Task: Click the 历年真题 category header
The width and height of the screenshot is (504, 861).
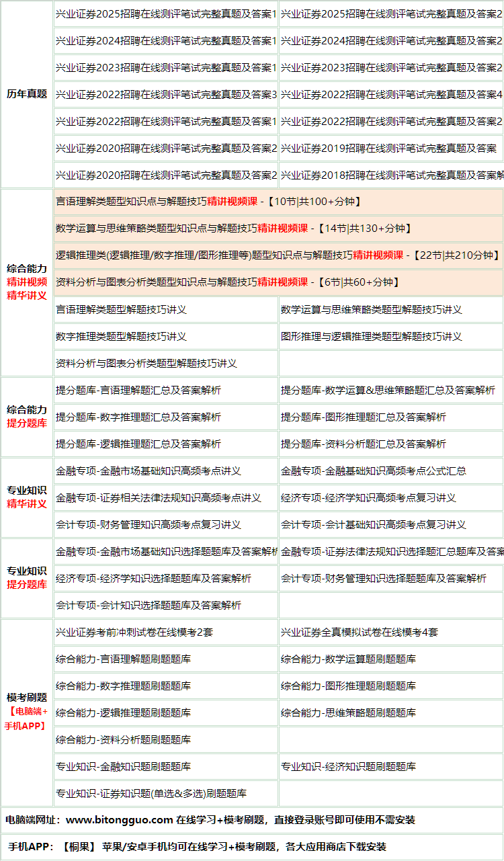Action: coord(27,94)
